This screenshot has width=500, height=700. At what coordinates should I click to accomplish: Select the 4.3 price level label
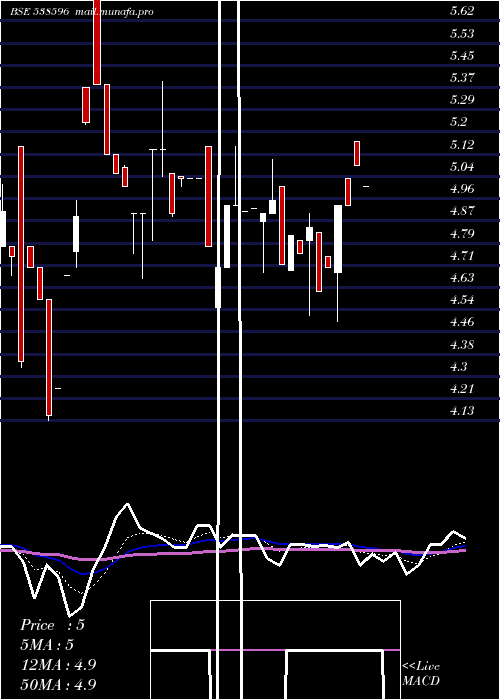[459, 367]
